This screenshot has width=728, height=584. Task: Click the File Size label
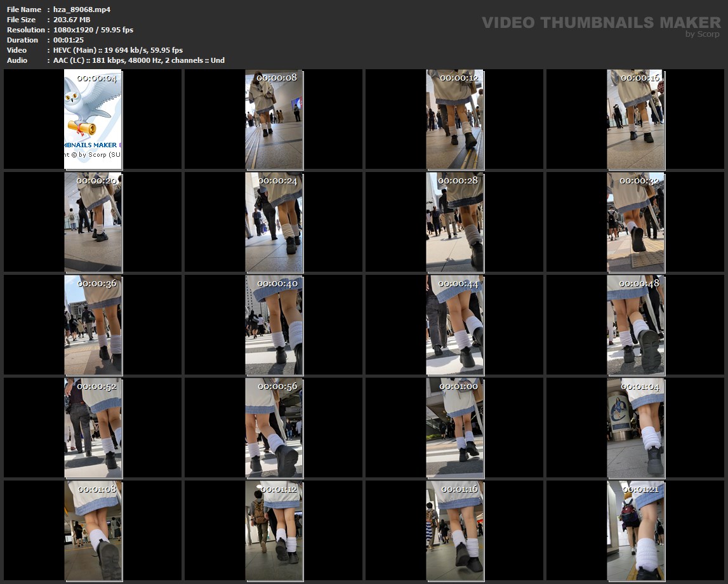click(x=21, y=20)
